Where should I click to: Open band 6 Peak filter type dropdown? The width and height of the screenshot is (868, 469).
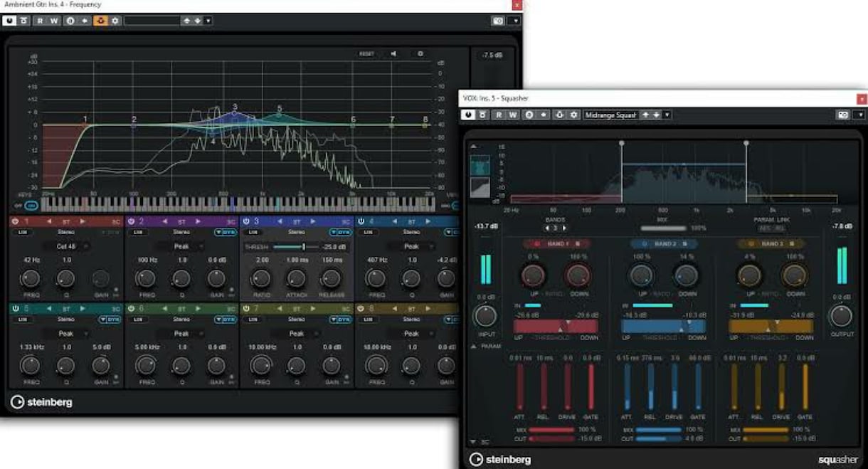[x=181, y=333]
